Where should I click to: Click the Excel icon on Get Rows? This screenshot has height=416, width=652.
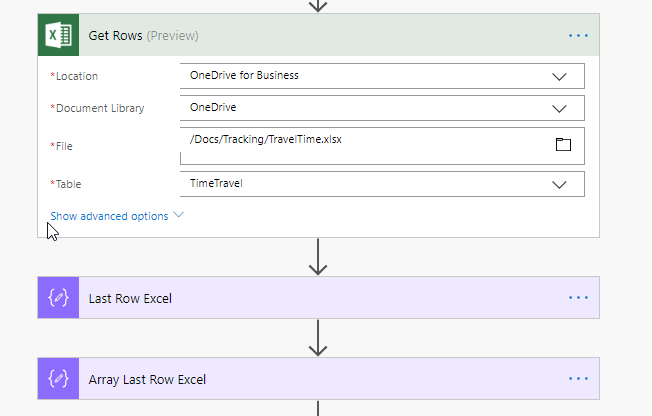(x=58, y=35)
